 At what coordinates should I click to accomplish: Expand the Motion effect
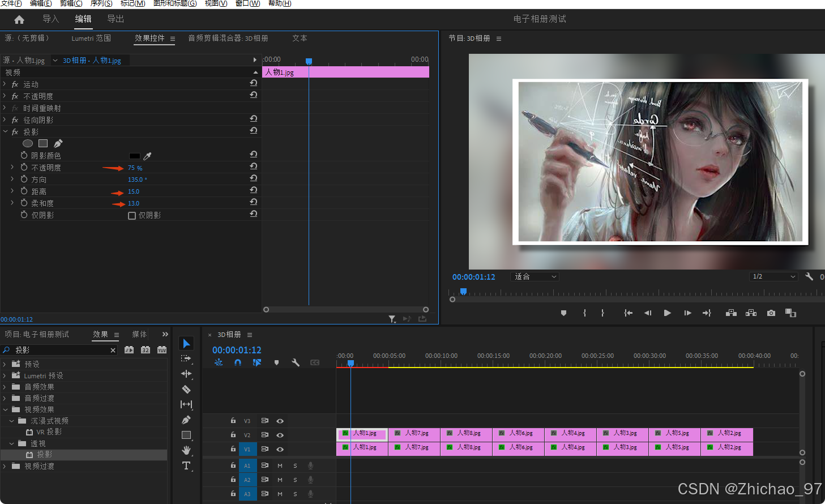coord(5,84)
